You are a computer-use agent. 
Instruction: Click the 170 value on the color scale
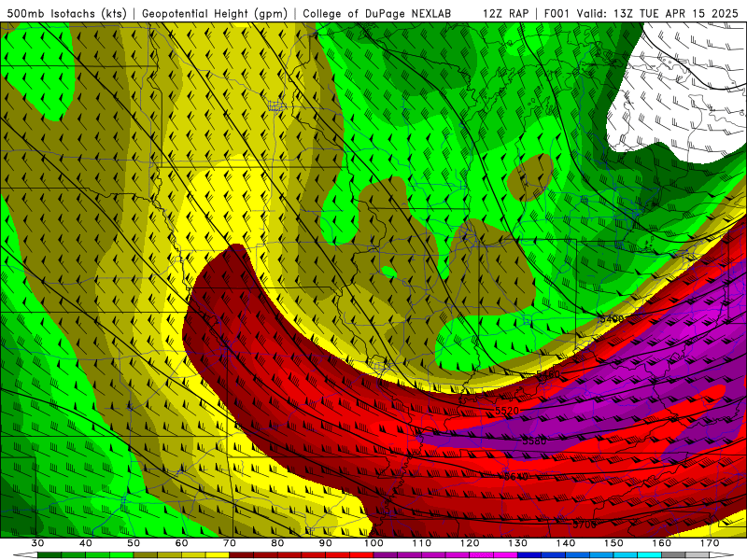pos(711,543)
